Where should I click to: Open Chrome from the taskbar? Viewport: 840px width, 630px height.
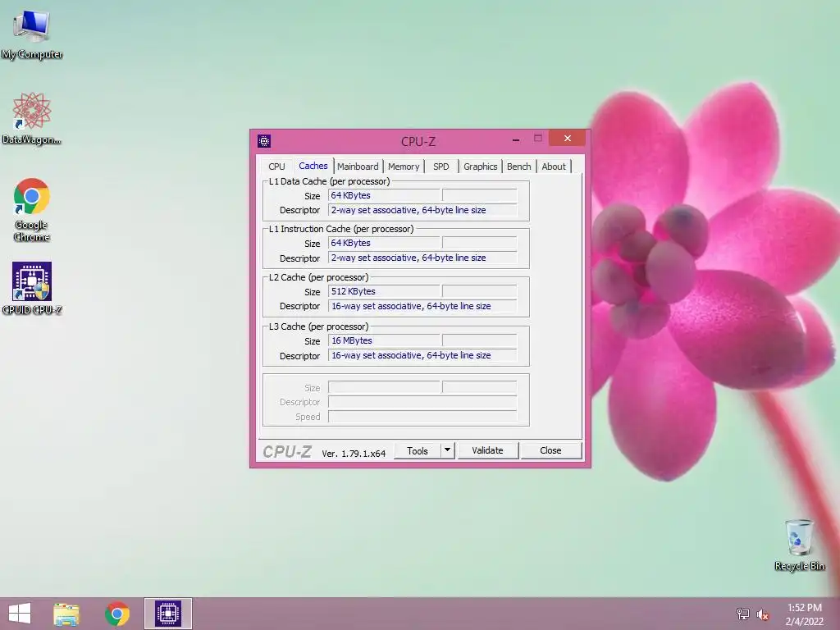[x=117, y=614]
